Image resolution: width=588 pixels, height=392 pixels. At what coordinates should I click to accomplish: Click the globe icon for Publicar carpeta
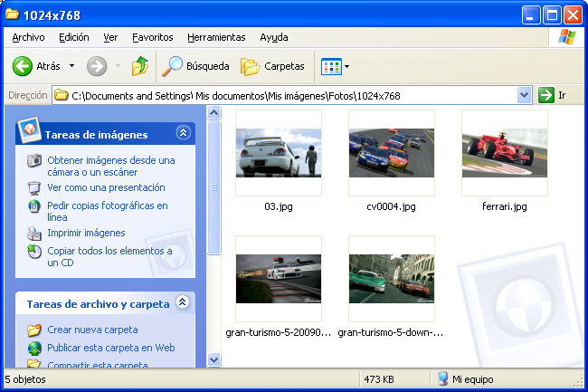tap(34, 349)
